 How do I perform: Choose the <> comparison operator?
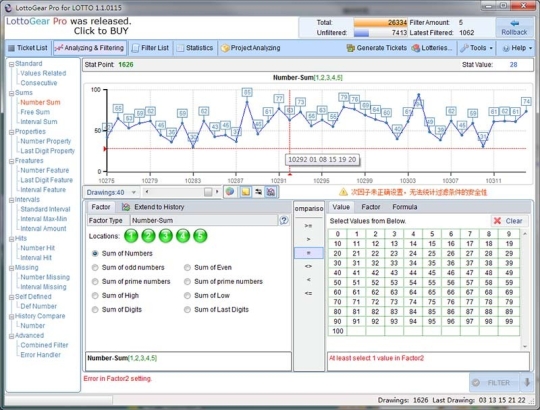[309, 266]
